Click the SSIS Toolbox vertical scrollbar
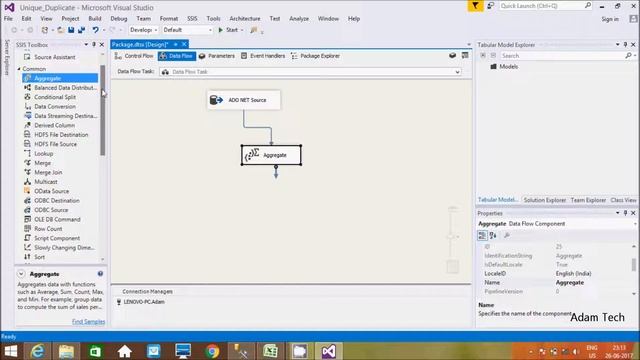The height and width of the screenshot is (360, 640). coord(102,110)
